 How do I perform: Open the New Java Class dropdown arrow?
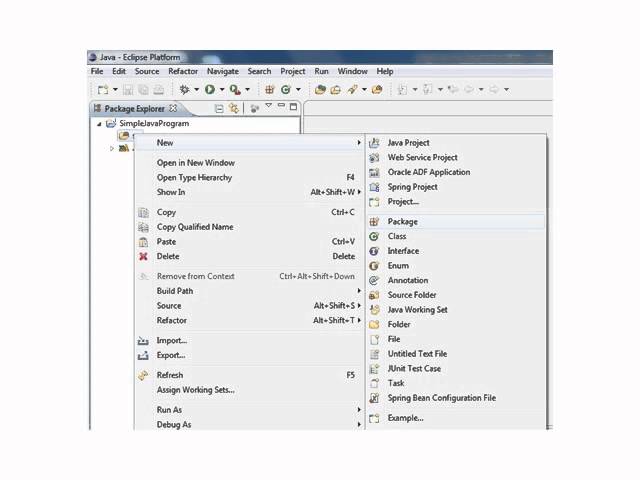coord(298,89)
